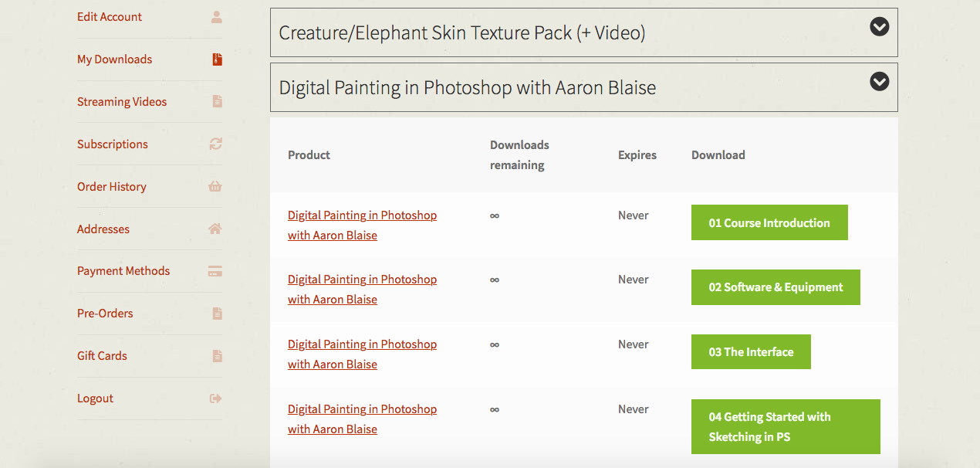Click the Streaming Videos document icon

tap(217, 101)
